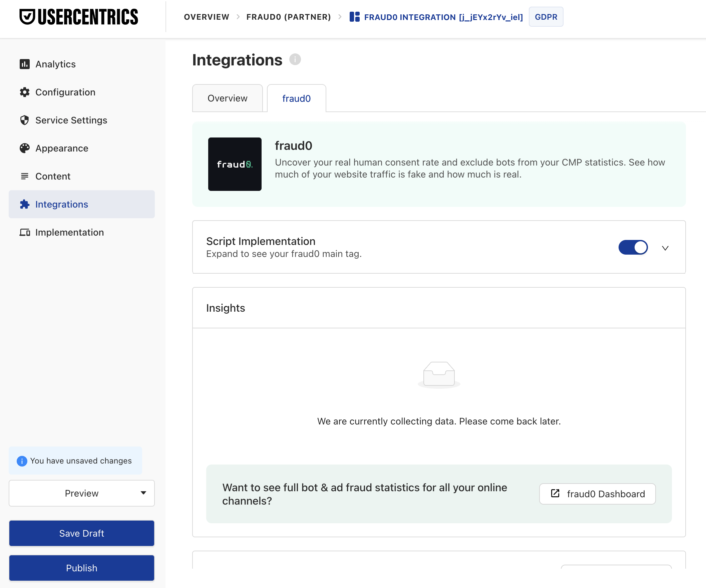
Task: Open the fraud0 Dashboard link
Action: point(597,494)
